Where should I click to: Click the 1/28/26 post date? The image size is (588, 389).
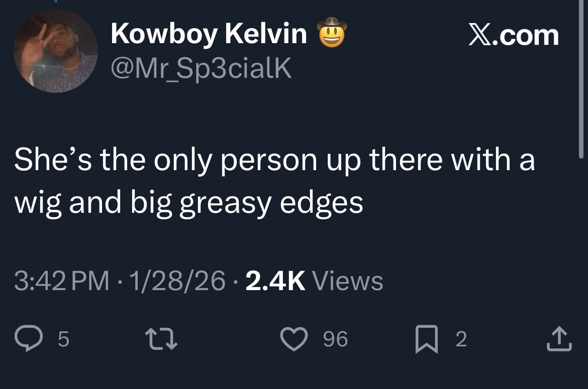pos(177,281)
